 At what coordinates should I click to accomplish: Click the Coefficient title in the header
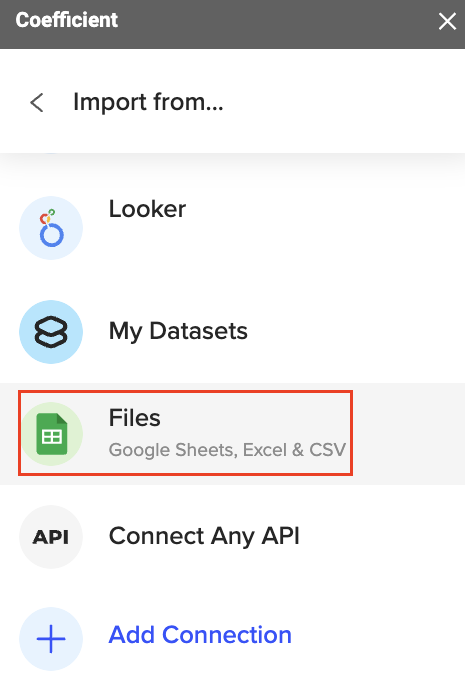click(67, 20)
